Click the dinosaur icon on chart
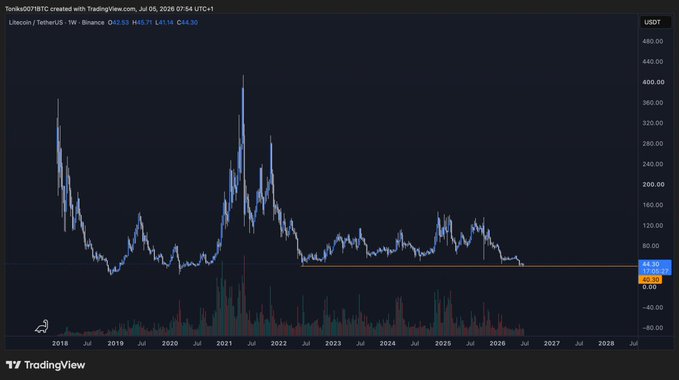The width and height of the screenshot is (679, 380). 42,326
